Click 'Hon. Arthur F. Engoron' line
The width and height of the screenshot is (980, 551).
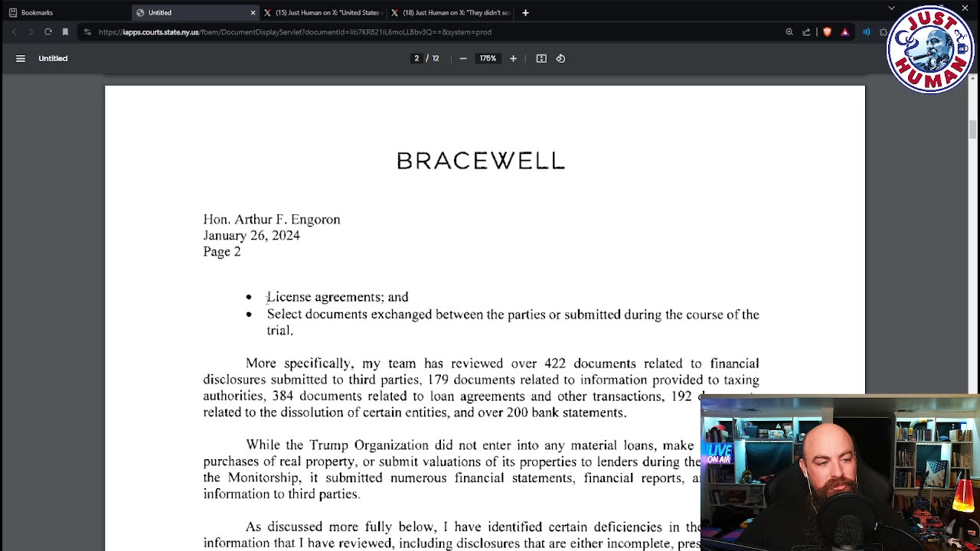pyautogui.click(x=272, y=220)
